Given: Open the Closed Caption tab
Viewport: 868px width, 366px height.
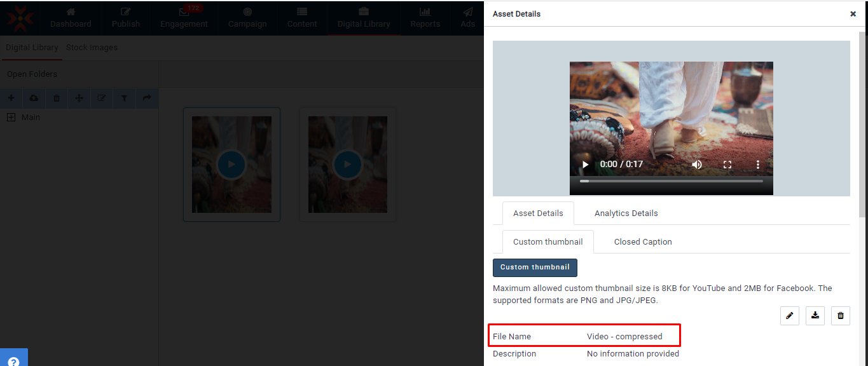Looking at the screenshot, I should 642,242.
